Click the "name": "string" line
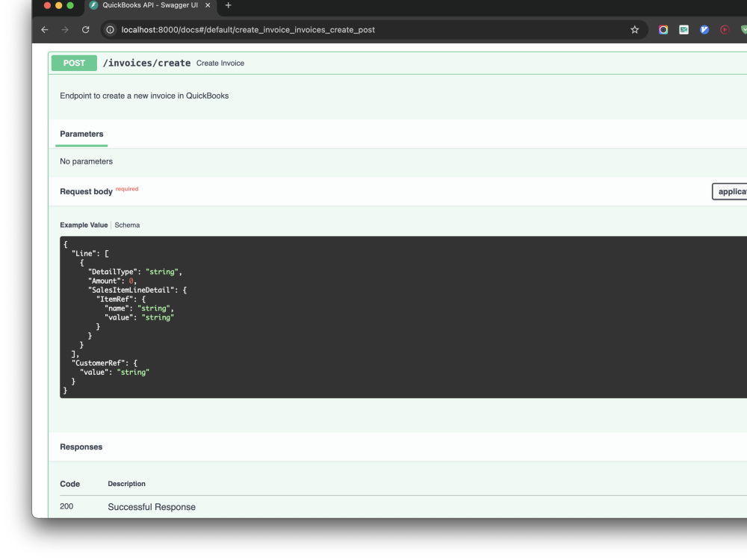Viewport: 747px width, 560px height. [x=139, y=308]
